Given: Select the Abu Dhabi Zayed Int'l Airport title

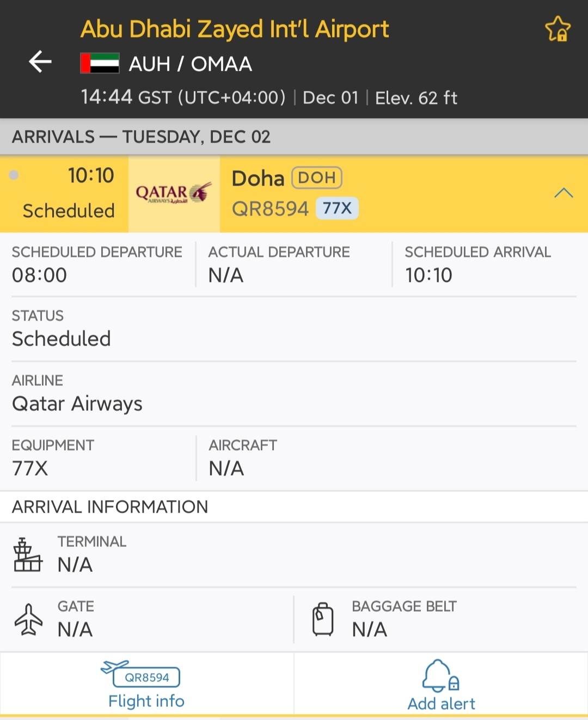Looking at the screenshot, I should pos(235,29).
